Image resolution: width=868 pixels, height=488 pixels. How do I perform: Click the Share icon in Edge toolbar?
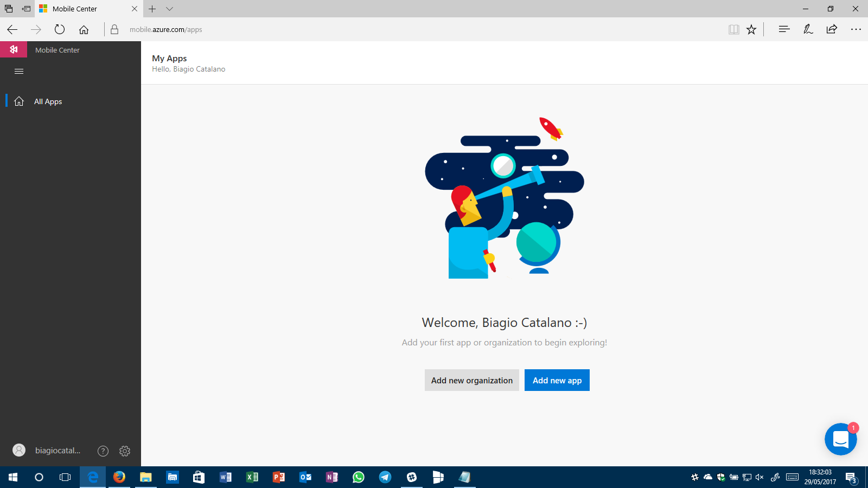pyautogui.click(x=832, y=29)
